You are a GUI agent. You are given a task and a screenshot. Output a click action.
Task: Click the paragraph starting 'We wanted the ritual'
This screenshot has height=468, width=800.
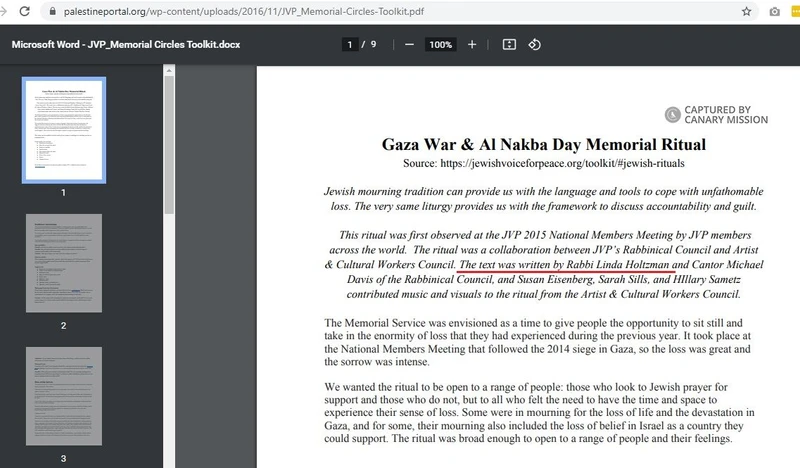pyautogui.click(x=539, y=412)
